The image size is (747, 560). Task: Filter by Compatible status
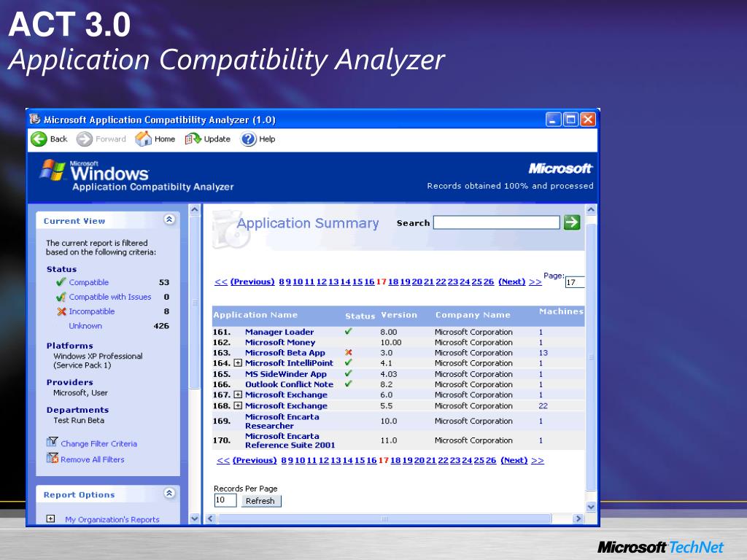pyautogui.click(x=88, y=282)
